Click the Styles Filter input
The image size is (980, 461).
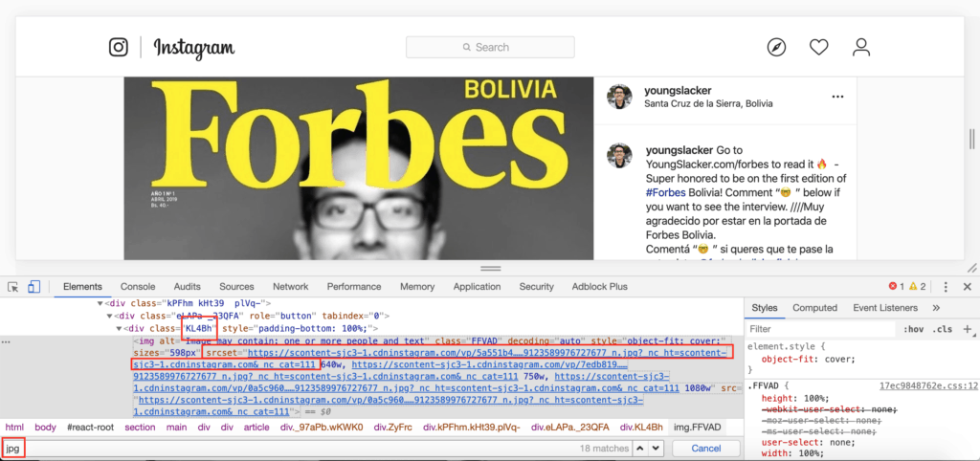[820, 329]
